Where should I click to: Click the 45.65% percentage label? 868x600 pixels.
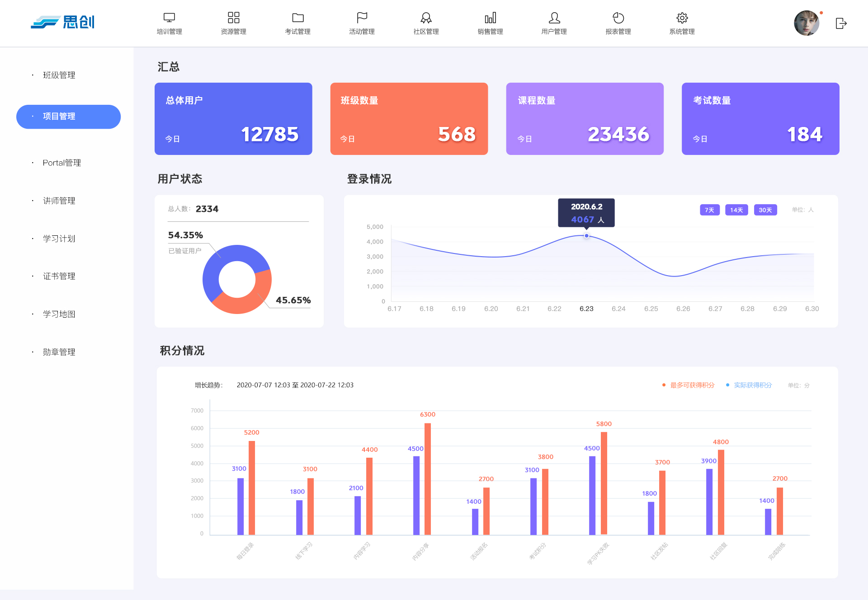(x=293, y=300)
